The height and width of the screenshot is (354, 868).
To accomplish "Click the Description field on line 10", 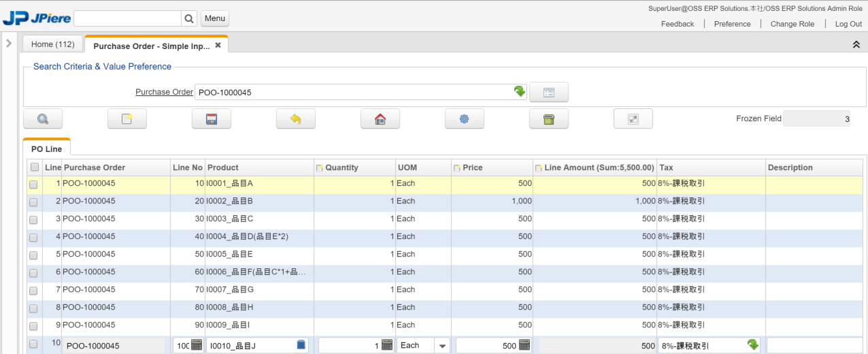I will 814,346.
